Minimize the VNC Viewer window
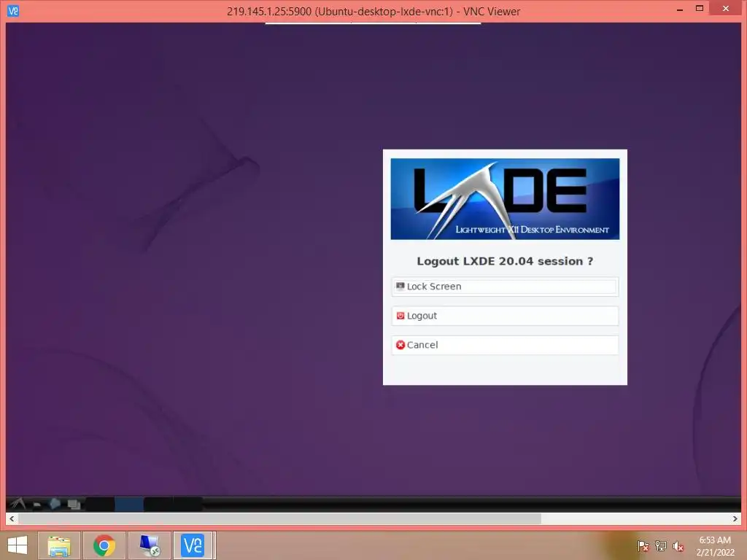This screenshot has height=560, width=747. [680, 9]
